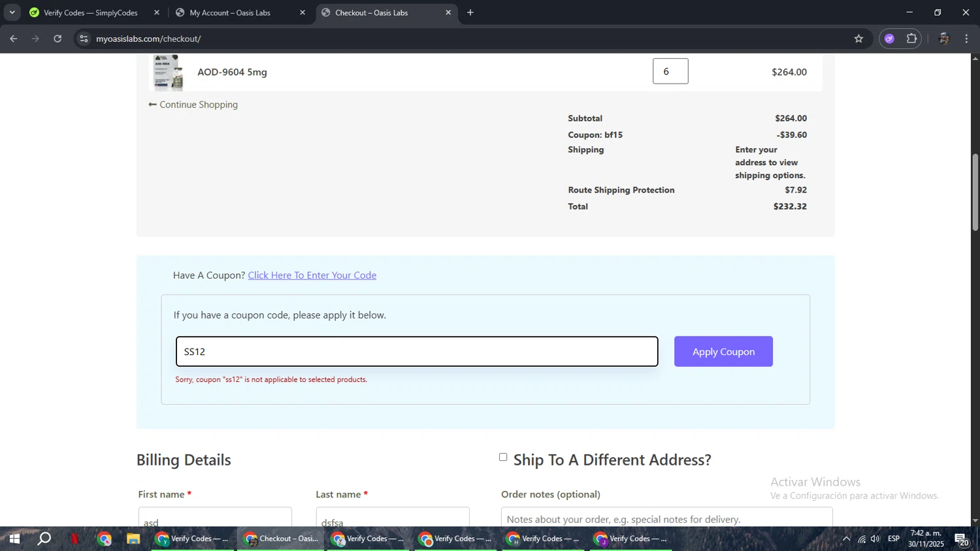Click the AOD-9604 product thumbnail

pos(168,72)
